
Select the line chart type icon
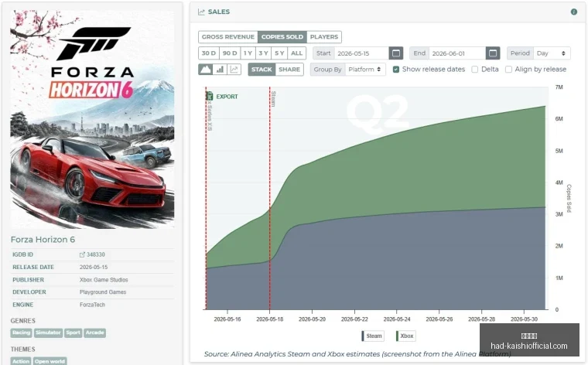(234, 70)
